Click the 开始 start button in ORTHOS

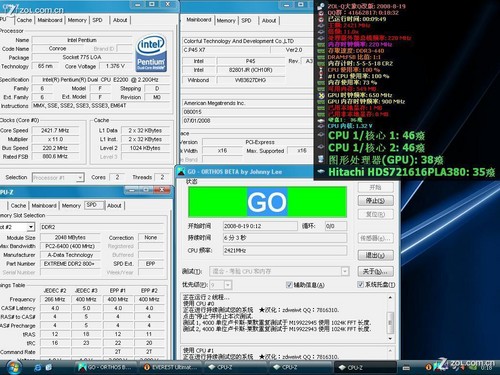pos(376,187)
